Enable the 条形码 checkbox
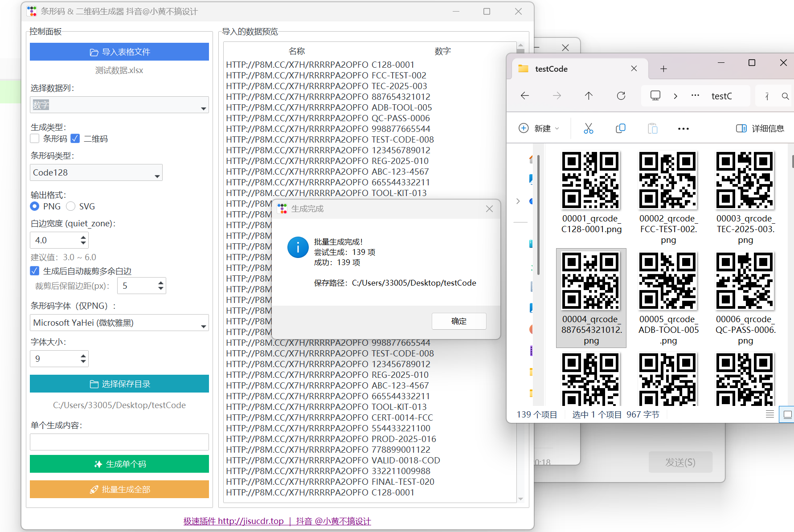794x532 pixels. click(35, 139)
